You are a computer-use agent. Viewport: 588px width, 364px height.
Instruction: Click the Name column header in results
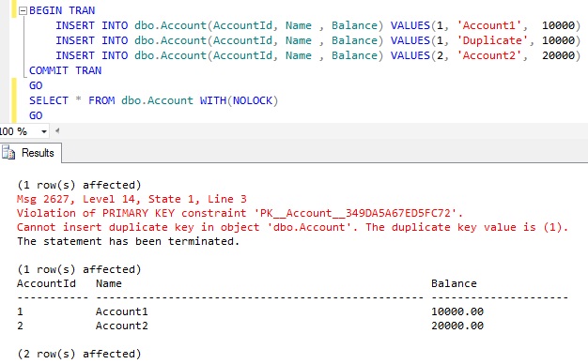[x=109, y=283]
